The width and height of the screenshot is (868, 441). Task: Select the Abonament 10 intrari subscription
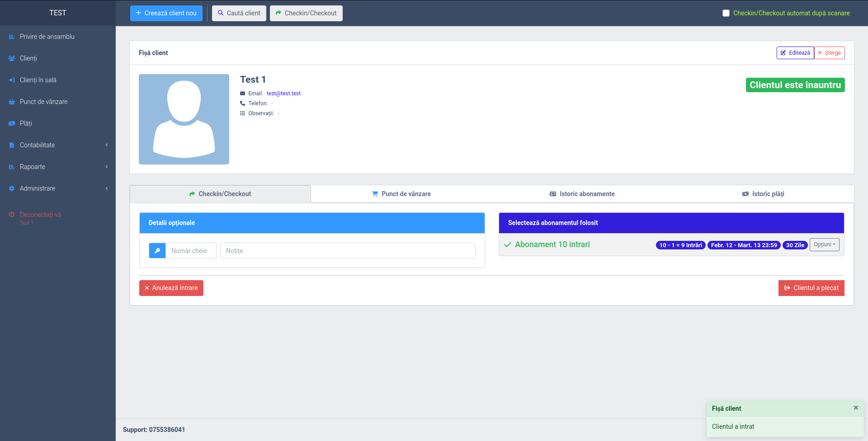point(552,244)
